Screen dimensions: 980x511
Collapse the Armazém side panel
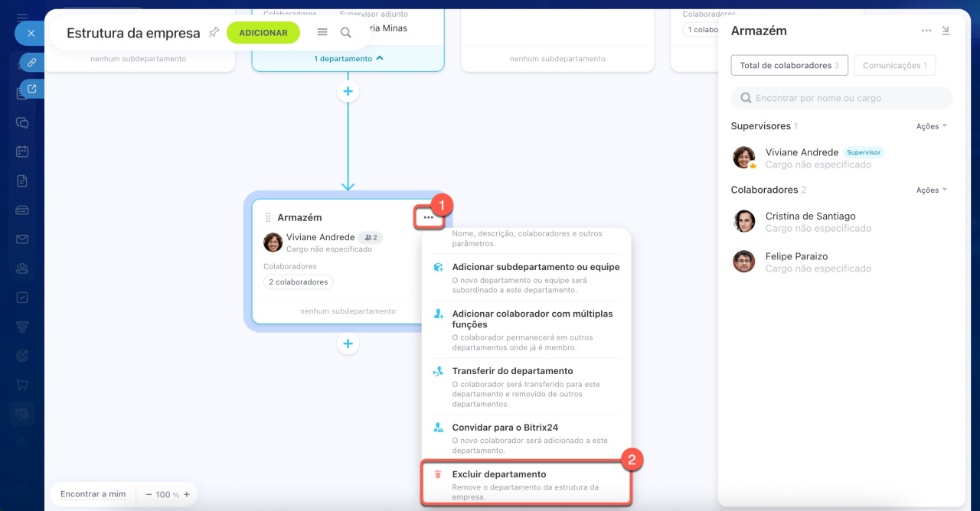tap(946, 31)
